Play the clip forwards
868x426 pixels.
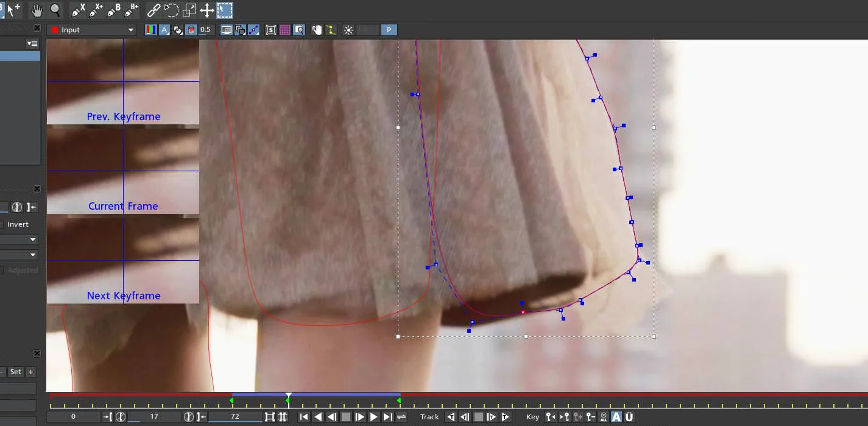click(374, 417)
